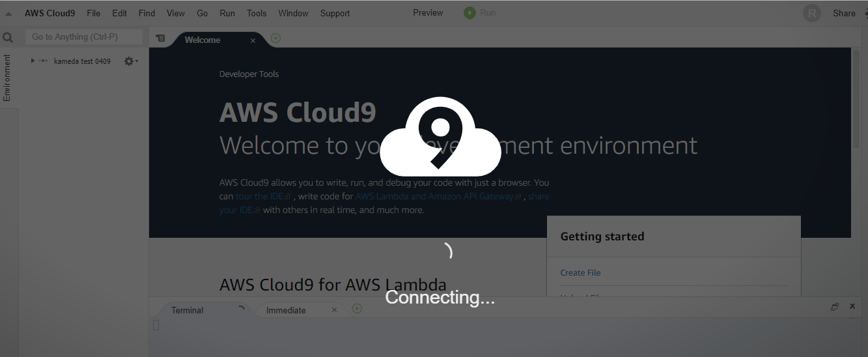Switch to the Immediate tab
The width and height of the screenshot is (868, 357).
[286, 311]
